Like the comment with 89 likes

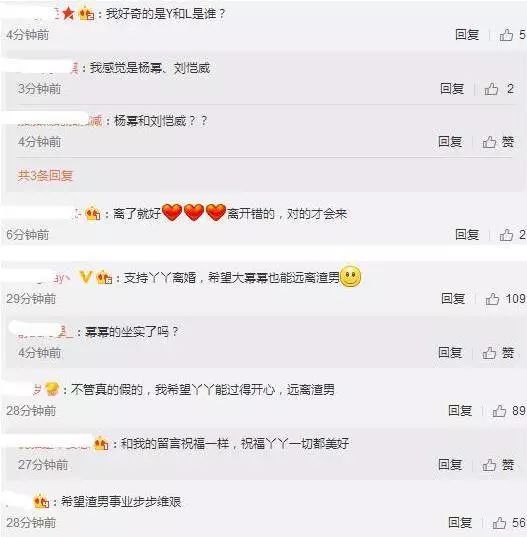click(499, 411)
